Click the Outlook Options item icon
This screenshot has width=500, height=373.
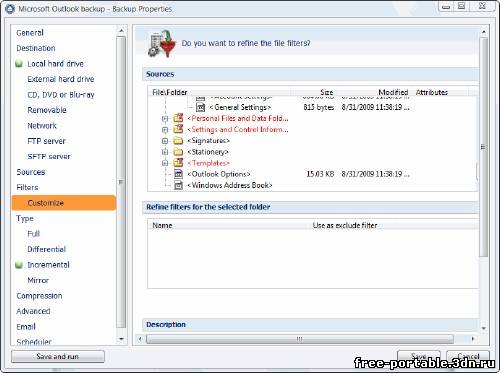[179, 174]
